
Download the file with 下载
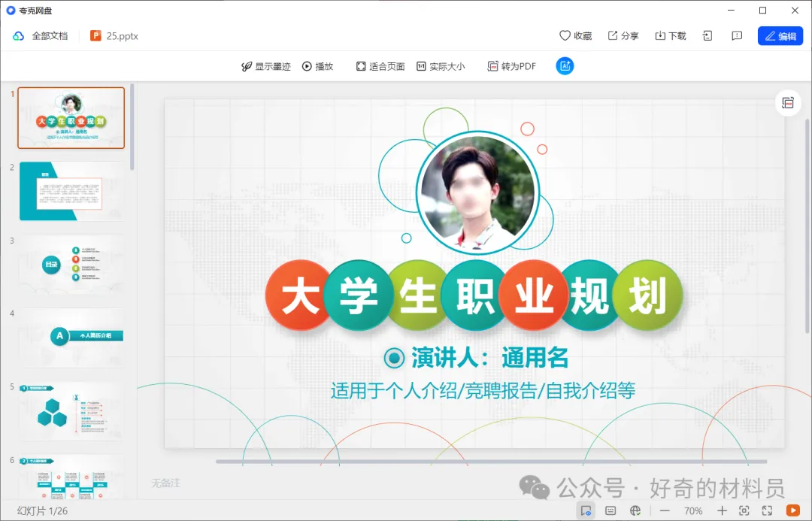(x=670, y=36)
